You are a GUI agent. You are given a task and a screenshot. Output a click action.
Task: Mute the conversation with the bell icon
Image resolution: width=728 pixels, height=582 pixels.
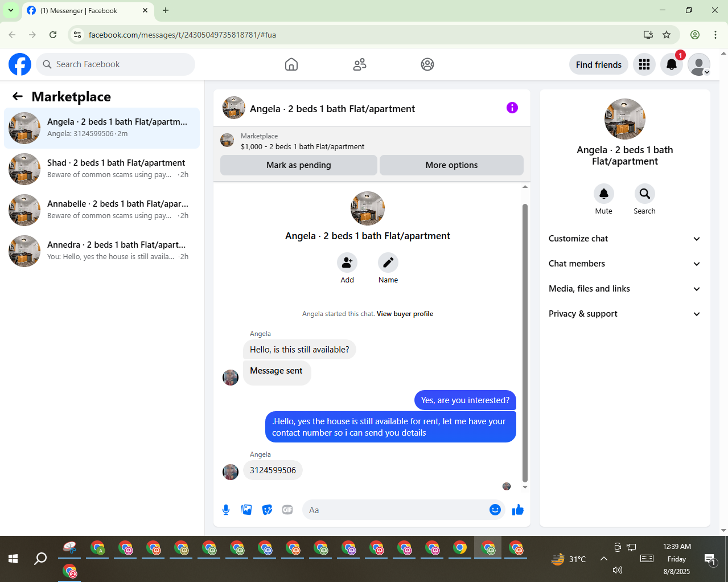(x=604, y=194)
